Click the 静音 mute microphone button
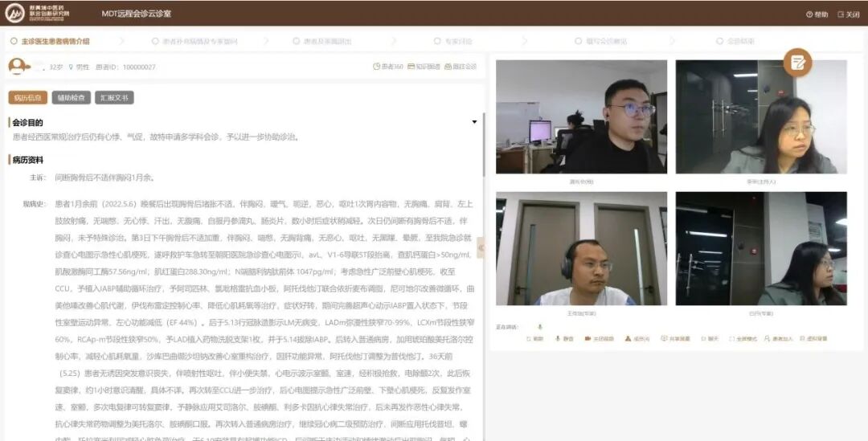Viewport: 868px width, 441px height. tap(565, 339)
